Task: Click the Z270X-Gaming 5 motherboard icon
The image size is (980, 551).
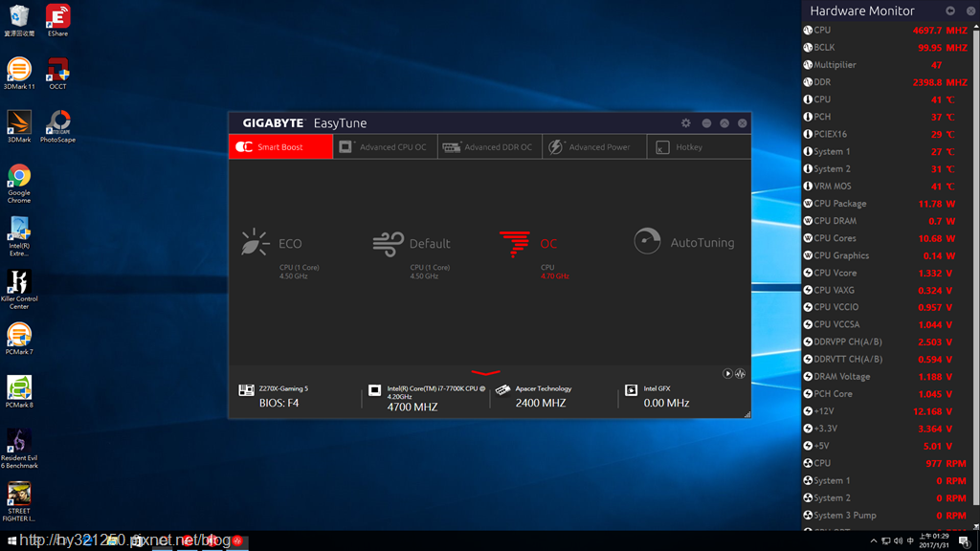Action: 246,390
